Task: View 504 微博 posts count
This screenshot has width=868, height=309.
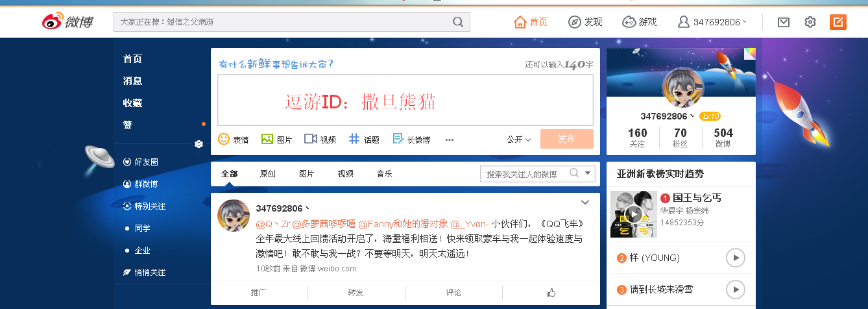Action: [723, 138]
